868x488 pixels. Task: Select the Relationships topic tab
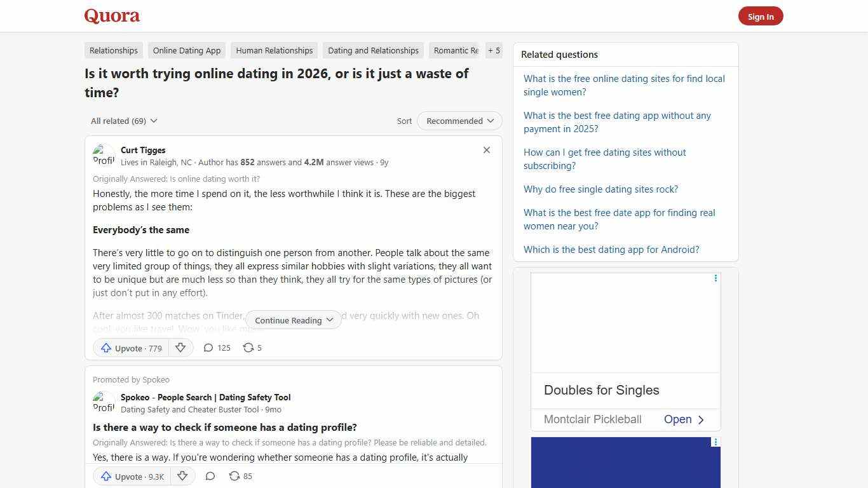[113, 50]
